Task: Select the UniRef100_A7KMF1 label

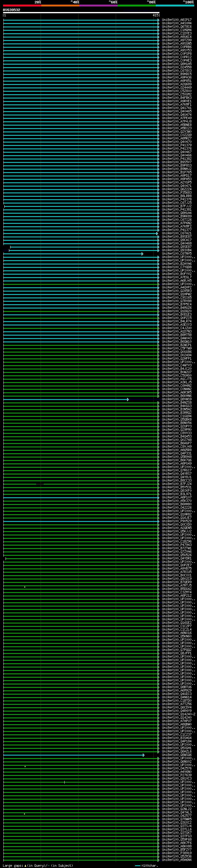Action: point(176,104)
